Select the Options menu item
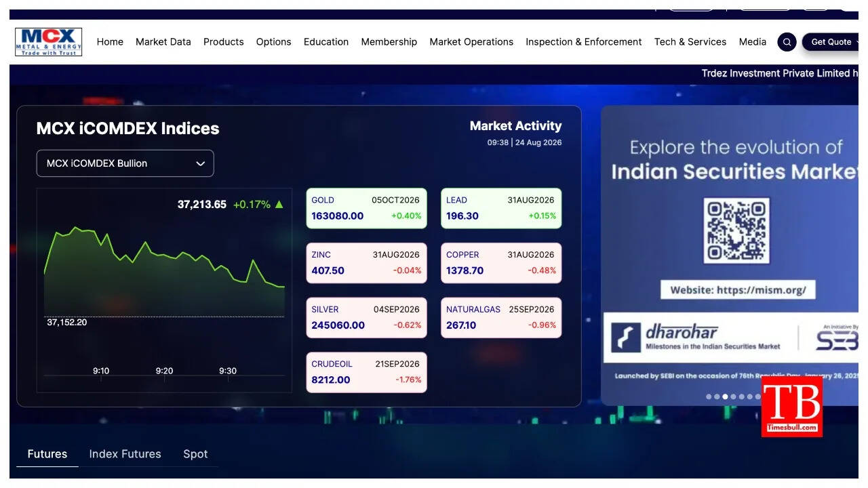Viewport: 868px width, 488px height. coord(274,42)
